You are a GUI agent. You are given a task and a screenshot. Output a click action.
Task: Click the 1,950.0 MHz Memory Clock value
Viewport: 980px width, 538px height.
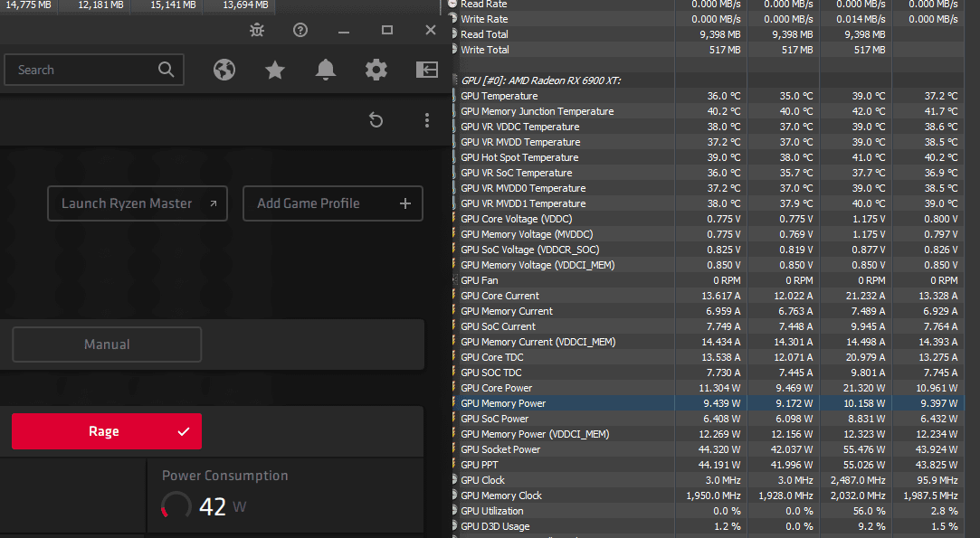[x=713, y=496]
